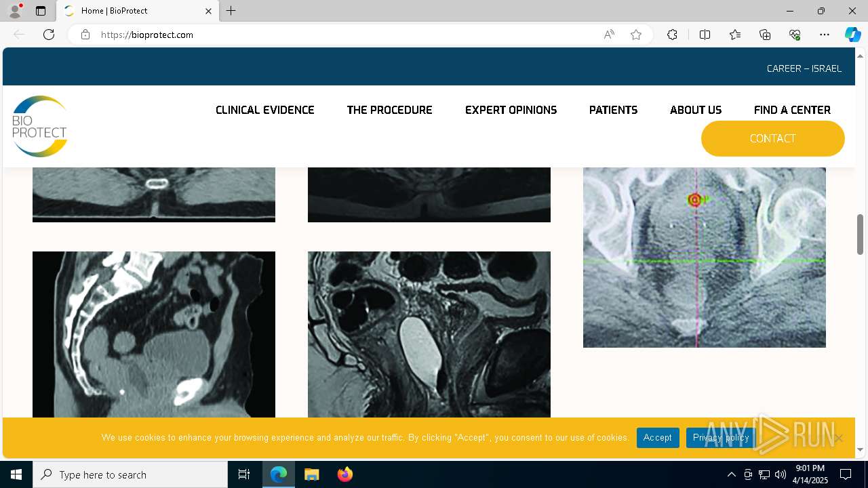The height and width of the screenshot is (488, 868).
Task: Close the Home | BioProtect tab
Action: pyautogui.click(x=208, y=11)
